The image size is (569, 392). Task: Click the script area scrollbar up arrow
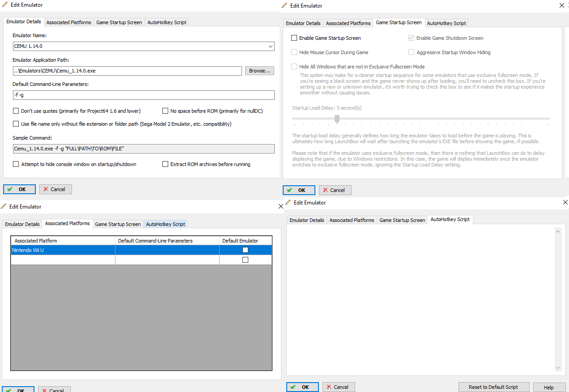(558, 231)
